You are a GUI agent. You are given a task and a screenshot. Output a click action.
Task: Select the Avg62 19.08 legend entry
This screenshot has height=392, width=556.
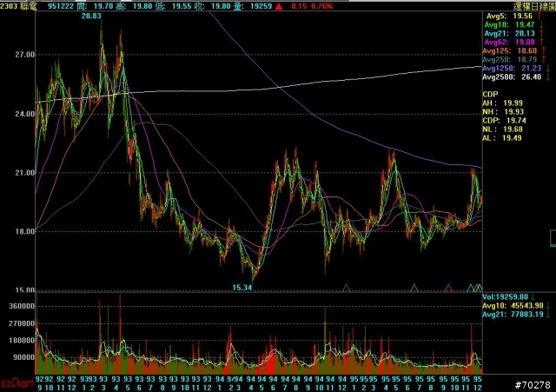pos(509,42)
